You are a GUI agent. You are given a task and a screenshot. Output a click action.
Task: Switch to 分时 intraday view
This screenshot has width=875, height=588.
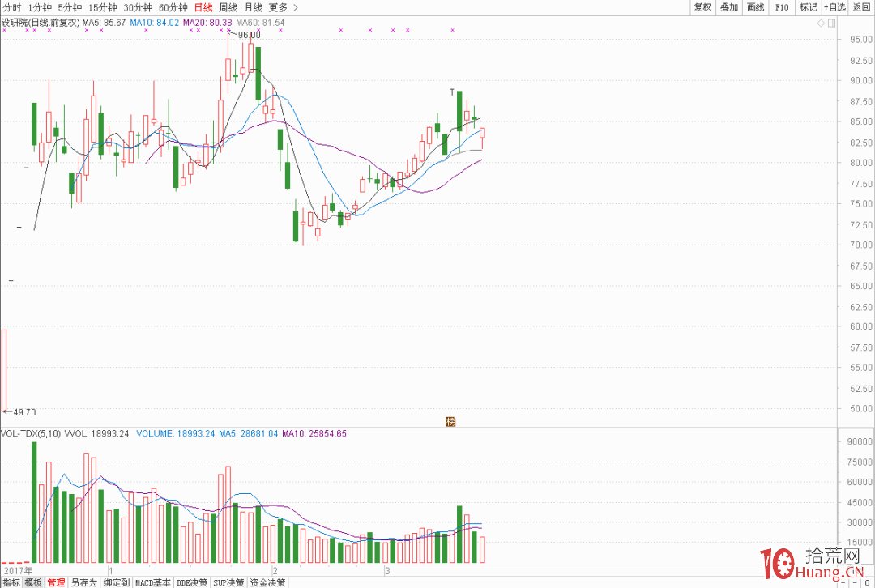point(12,7)
